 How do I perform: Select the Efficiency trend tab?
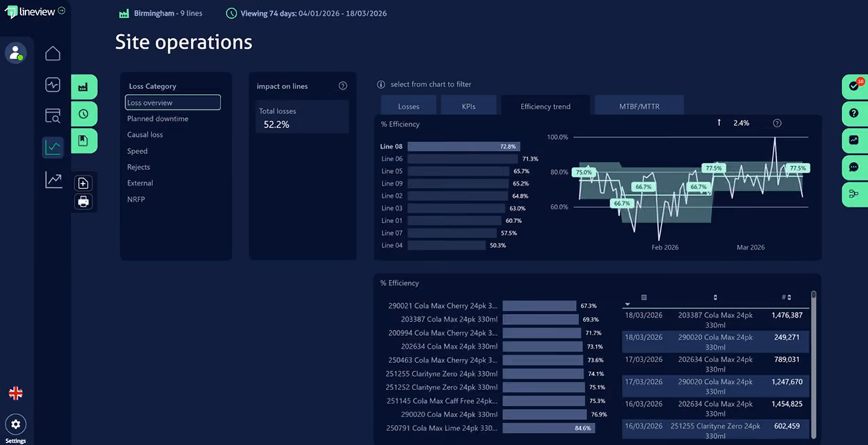tap(545, 106)
